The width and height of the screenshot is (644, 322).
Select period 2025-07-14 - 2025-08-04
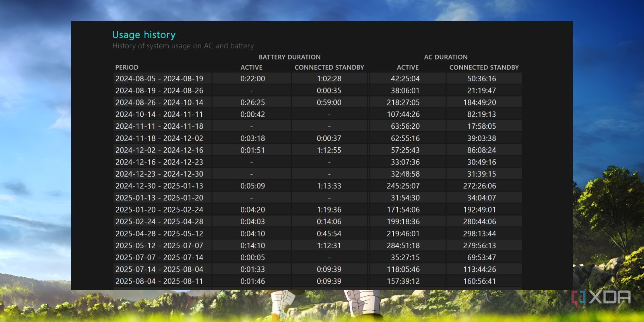point(159,269)
